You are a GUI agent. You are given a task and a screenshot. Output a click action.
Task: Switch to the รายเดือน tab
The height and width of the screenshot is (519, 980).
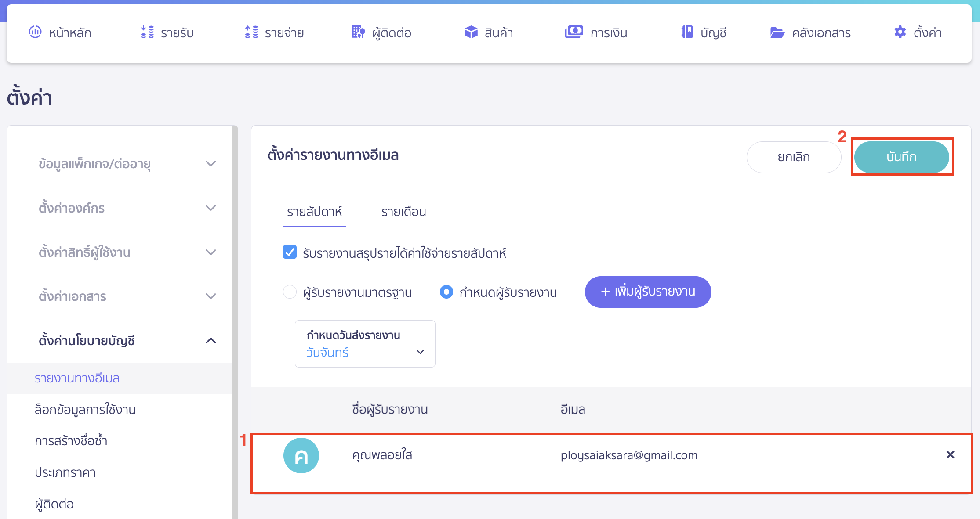click(x=403, y=212)
